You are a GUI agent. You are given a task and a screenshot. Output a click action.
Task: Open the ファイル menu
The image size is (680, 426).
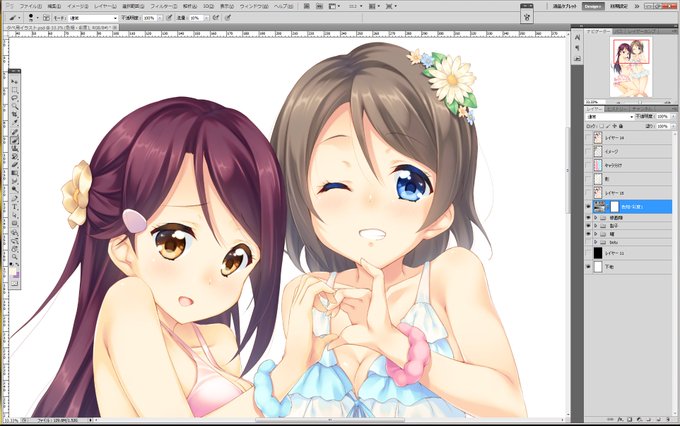[30, 7]
